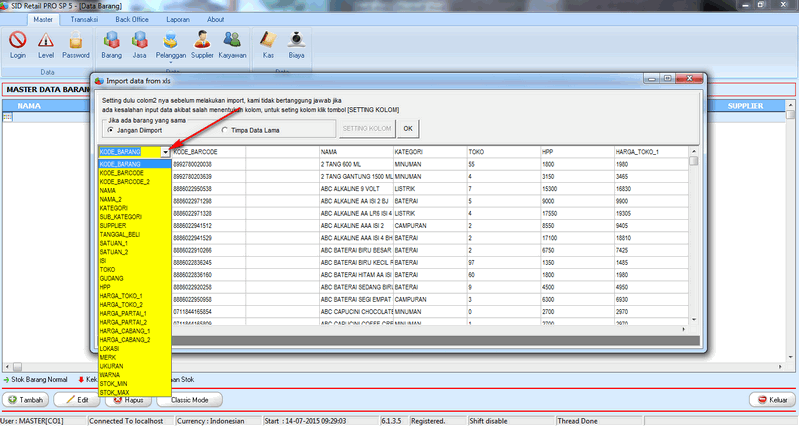
Task: Switch to the Transaksi tab
Action: click(77, 19)
